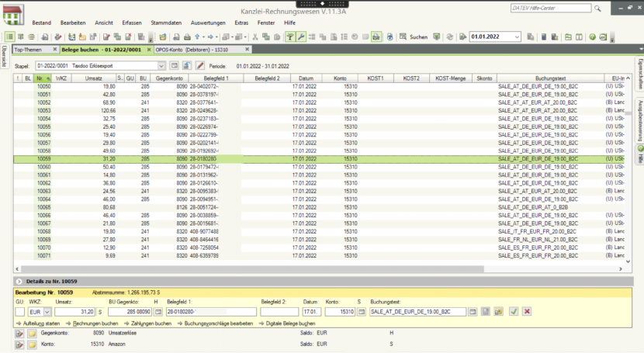Viewport: 644px width, 353px height.
Task: Click the red pencil icon beside Stapel
Action: 200,66
